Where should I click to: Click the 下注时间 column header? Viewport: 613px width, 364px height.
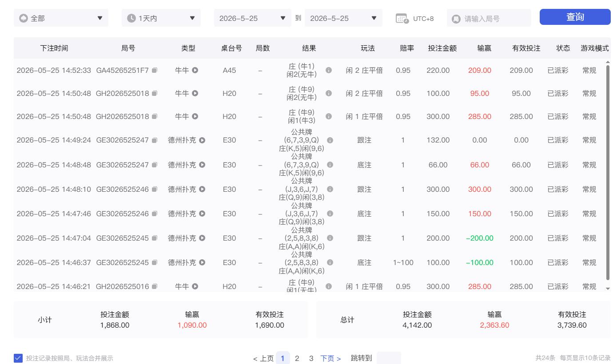pyautogui.click(x=54, y=48)
